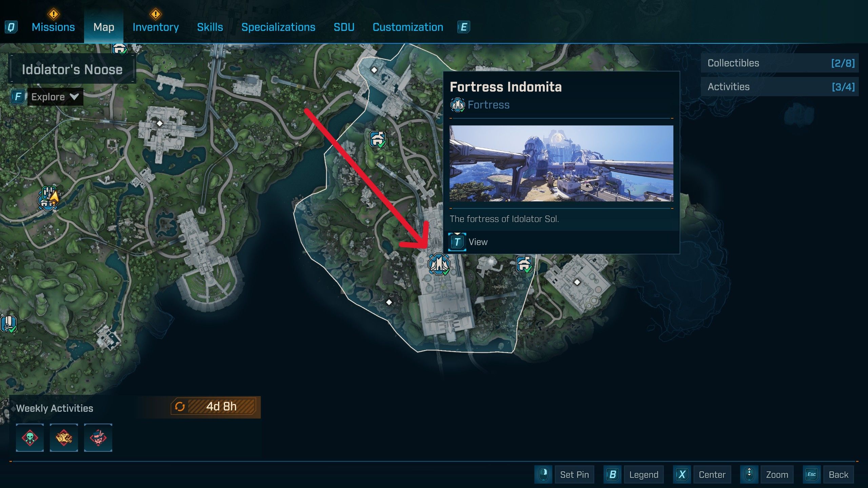The height and width of the screenshot is (488, 868).
Task: Click the mouse icon beside Set Pin
Action: pos(544,474)
